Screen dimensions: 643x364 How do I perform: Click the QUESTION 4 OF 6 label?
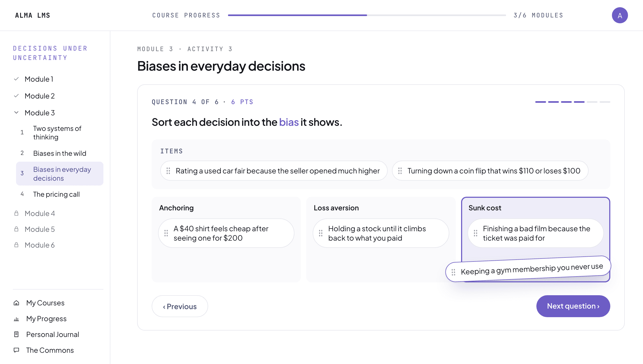coord(185,102)
